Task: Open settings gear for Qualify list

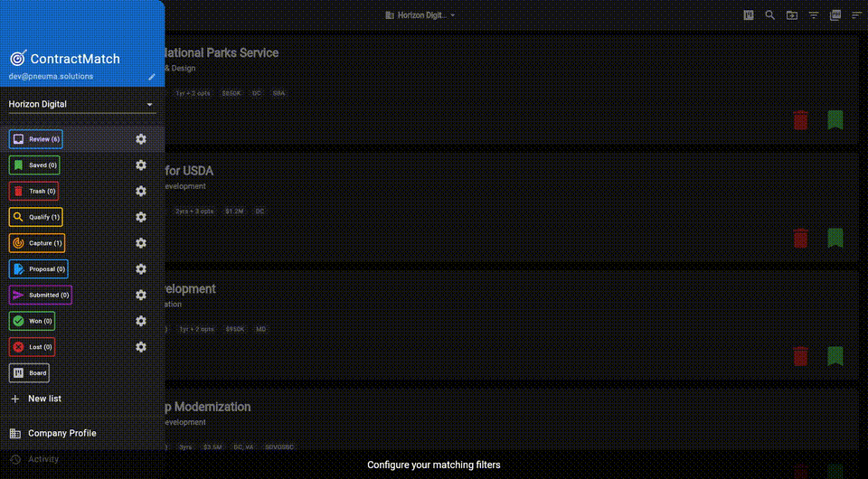Action: pyautogui.click(x=141, y=218)
